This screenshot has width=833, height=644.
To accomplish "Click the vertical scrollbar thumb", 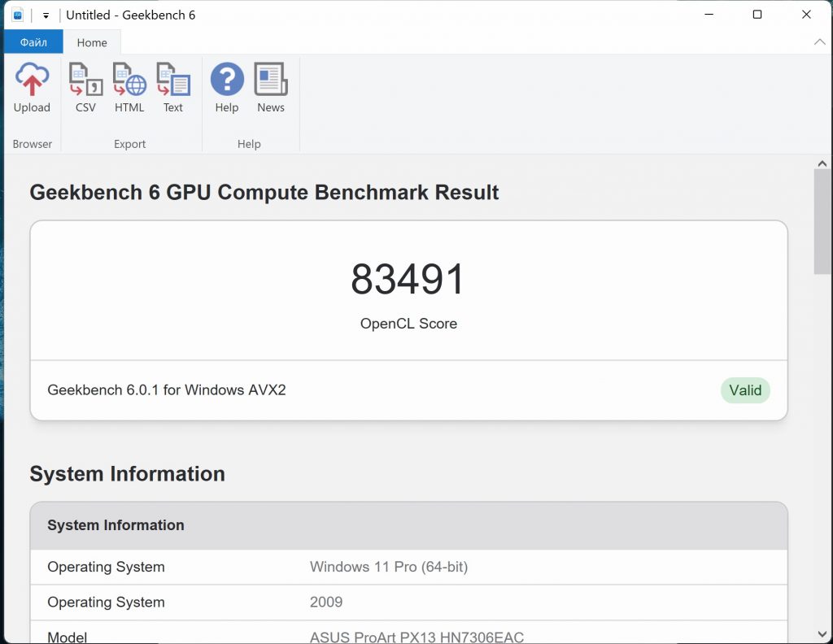I will pos(822,221).
